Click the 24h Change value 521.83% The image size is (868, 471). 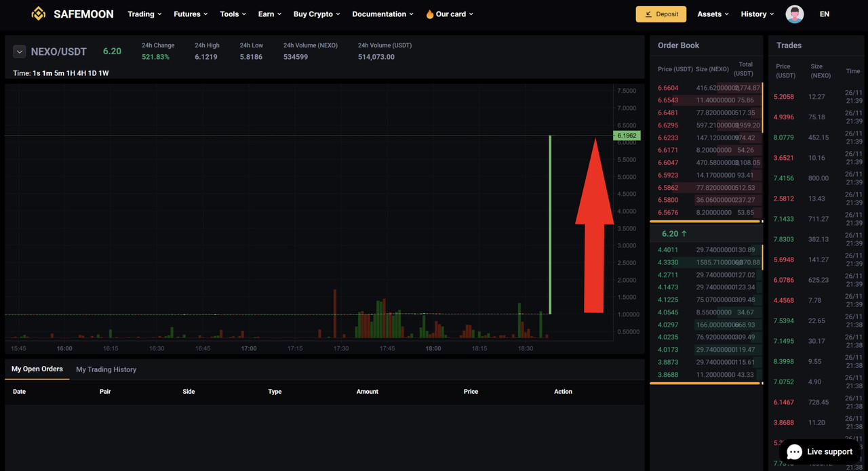point(156,57)
